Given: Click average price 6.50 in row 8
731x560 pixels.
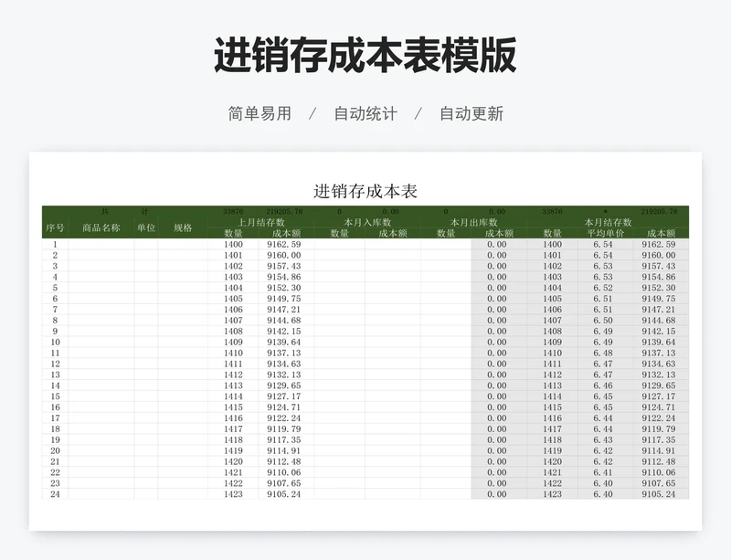Looking at the screenshot, I should pyautogui.click(x=603, y=321).
